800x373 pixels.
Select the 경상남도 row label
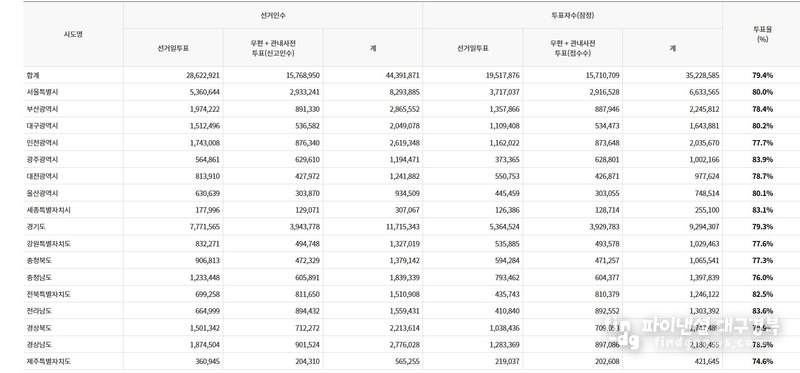point(39,344)
